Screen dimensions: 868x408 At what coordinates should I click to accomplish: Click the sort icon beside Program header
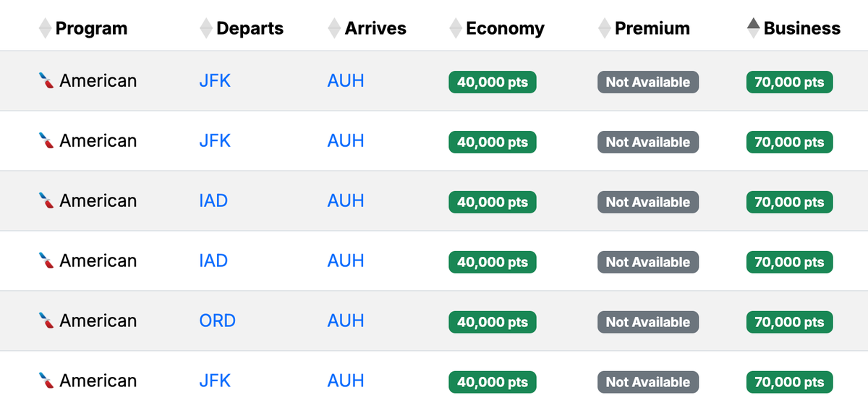[45, 28]
